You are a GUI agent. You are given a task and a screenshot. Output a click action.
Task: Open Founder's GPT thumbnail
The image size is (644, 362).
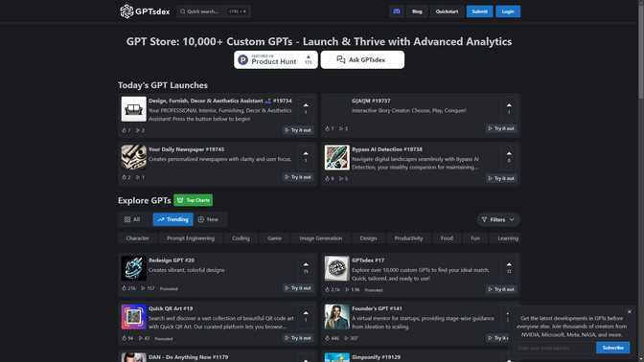click(x=336, y=317)
